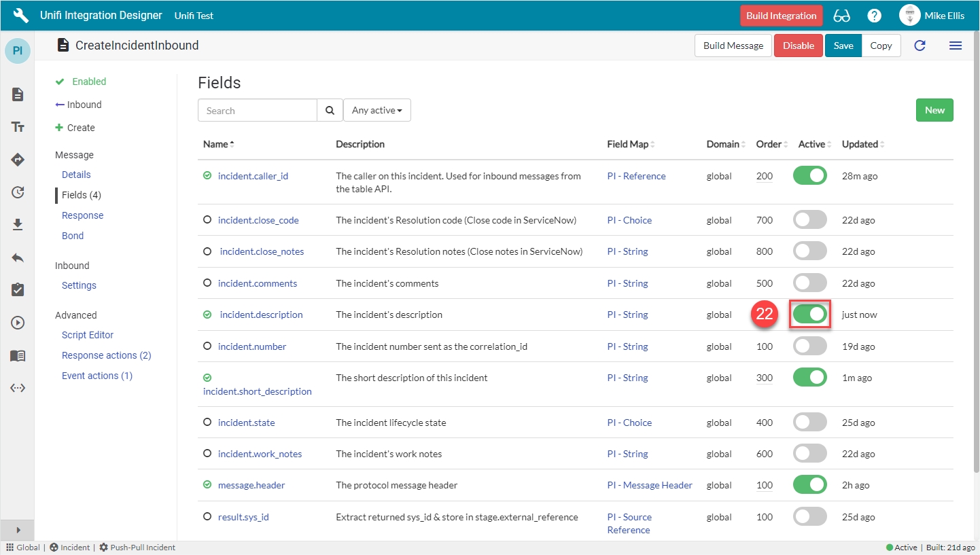Open Response actions (2) in navigation
Image resolution: width=980 pixels, height=555 pixels.
click(x=106, y=355)
